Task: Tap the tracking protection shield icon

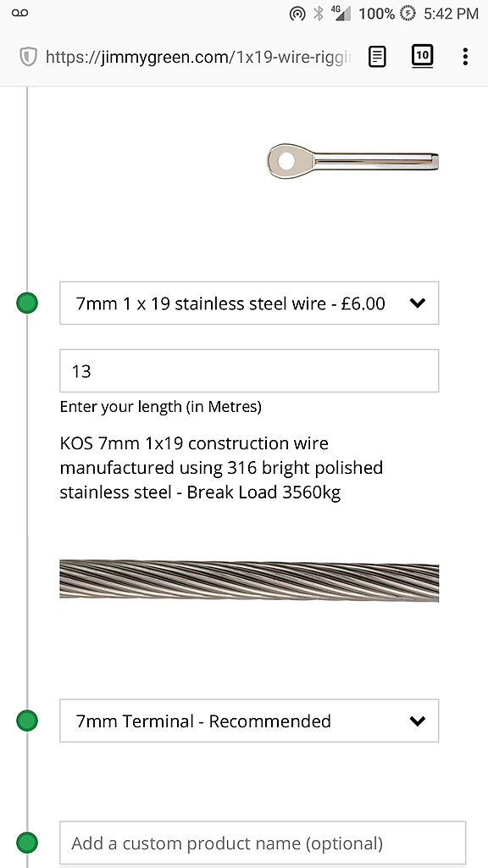Action: coord(28,57)
